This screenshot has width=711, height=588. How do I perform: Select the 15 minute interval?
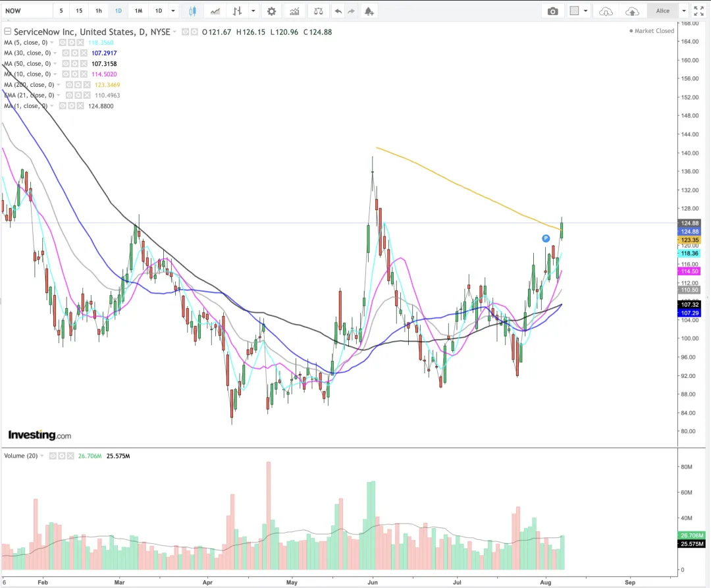[80, 11]
